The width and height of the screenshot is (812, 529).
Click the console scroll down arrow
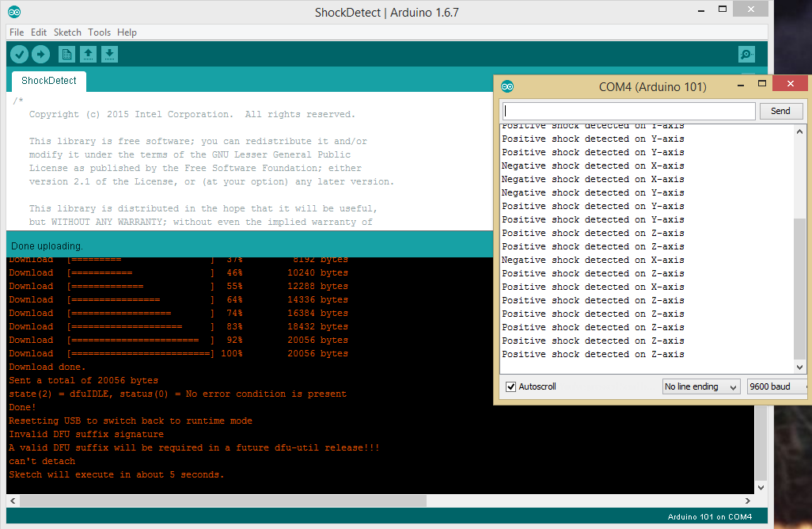coord(761,488)
